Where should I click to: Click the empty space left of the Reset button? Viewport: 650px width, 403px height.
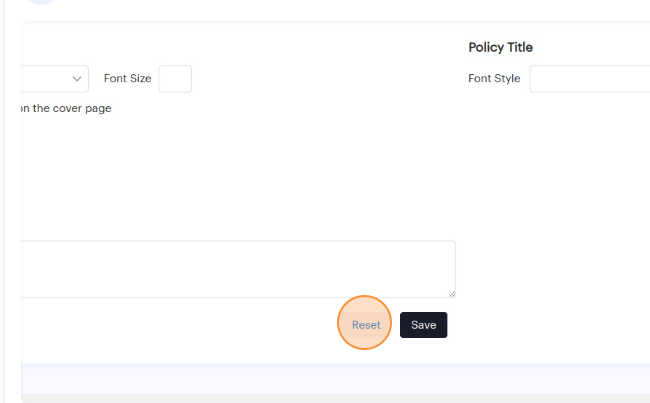(180, 325)
